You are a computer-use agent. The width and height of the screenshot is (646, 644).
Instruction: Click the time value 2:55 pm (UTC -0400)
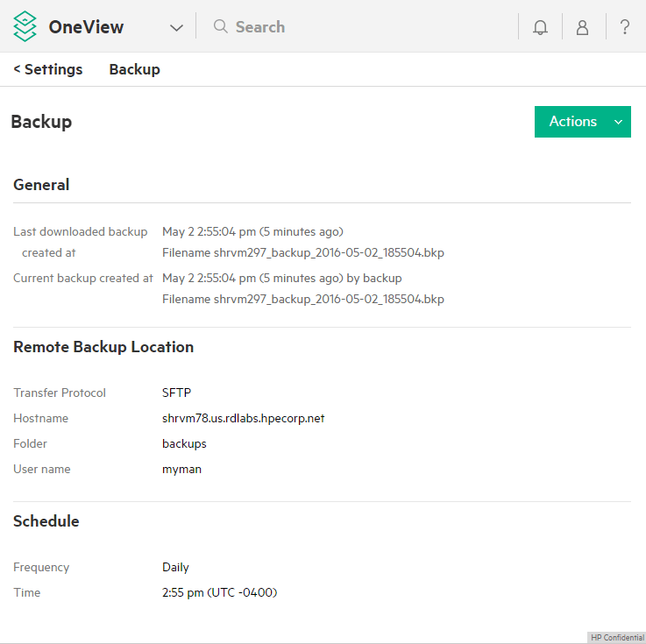(220, 592)
